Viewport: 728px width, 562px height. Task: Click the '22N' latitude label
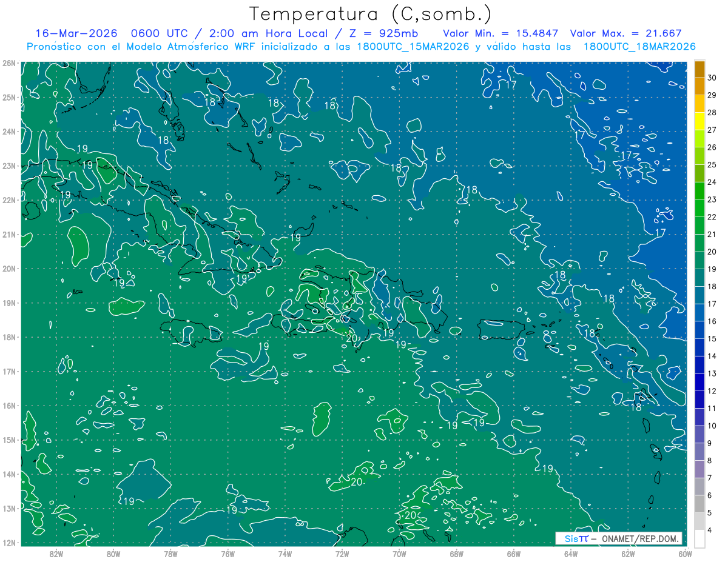9,200
